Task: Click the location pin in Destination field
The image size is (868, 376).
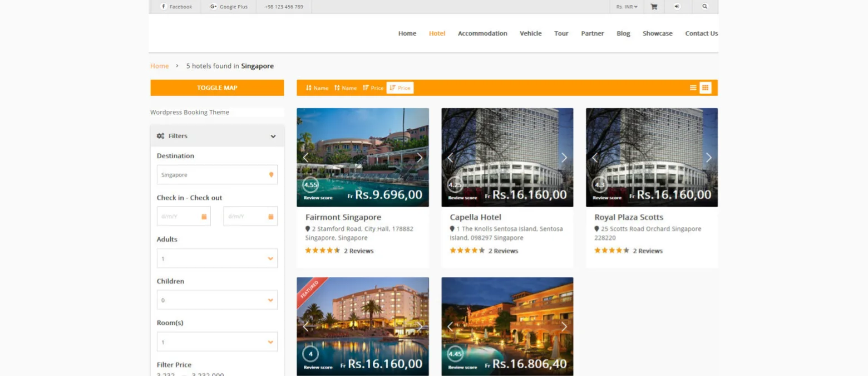Action: click(272, 175)
